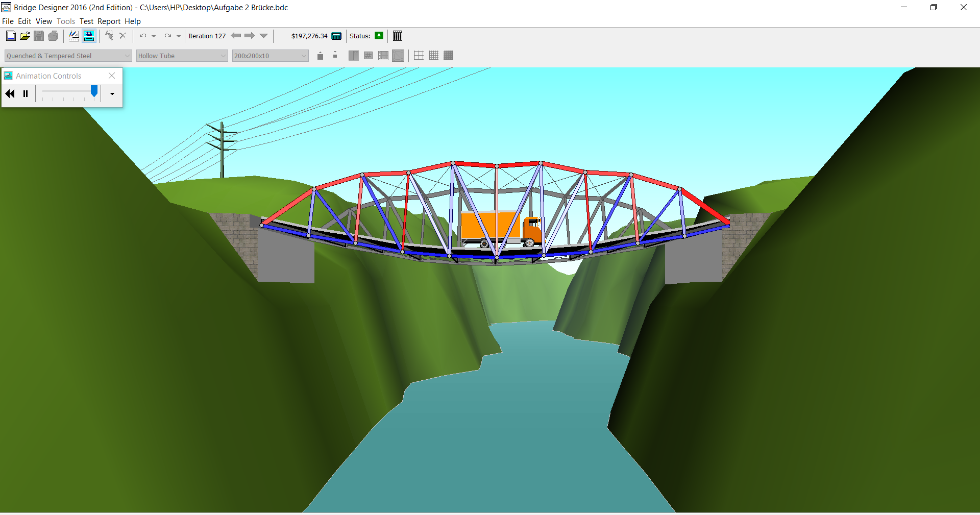
Task: Click the animation speed slider handle
Action: pos(94,91)
